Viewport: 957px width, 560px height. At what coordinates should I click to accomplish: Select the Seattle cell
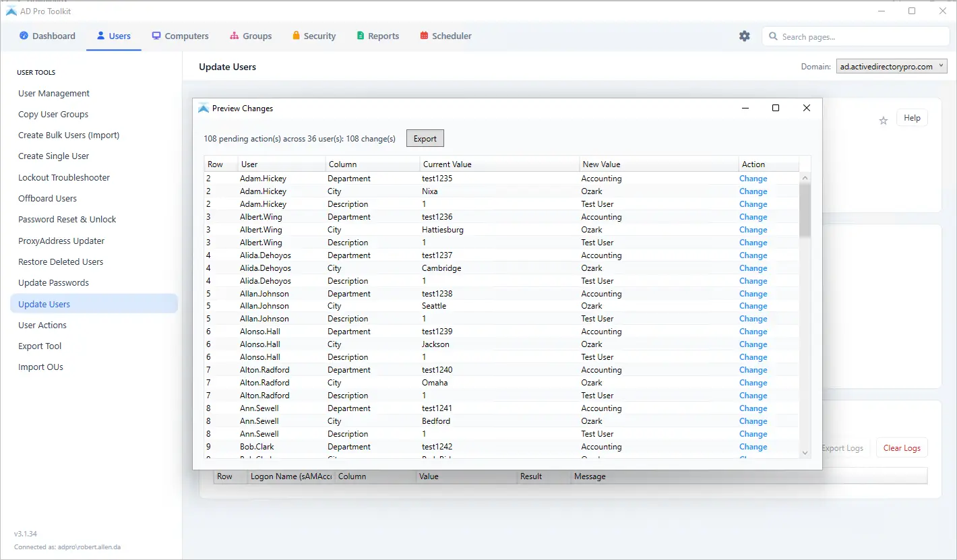point(434,306)
